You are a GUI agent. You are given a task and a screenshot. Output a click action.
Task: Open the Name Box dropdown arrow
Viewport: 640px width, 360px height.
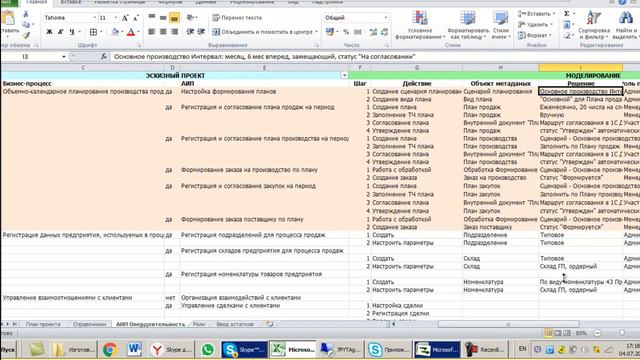(64, 57)
